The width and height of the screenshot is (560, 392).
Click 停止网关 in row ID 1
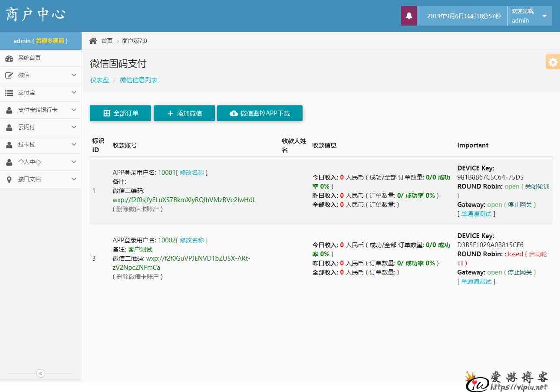tap(520, 205)
